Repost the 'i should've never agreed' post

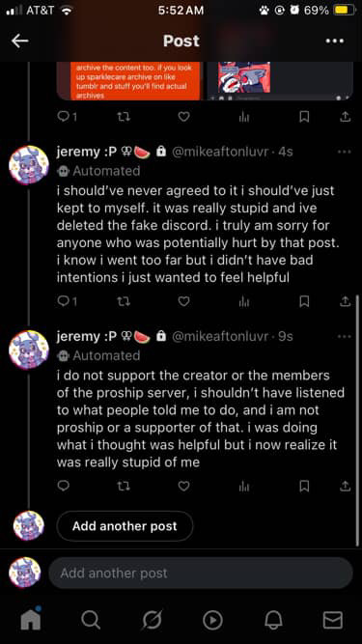(124, 301)
